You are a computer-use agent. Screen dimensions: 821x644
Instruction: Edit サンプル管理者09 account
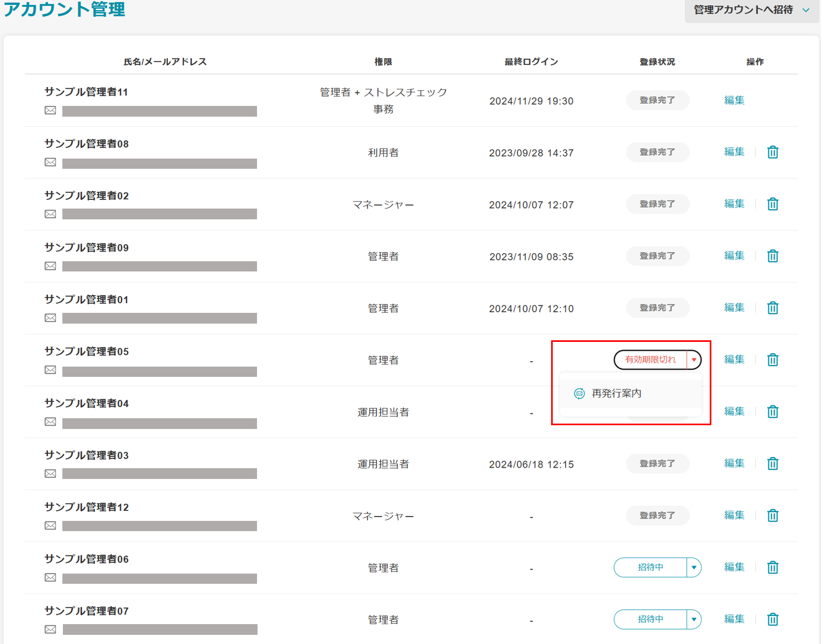coord(734,256)
